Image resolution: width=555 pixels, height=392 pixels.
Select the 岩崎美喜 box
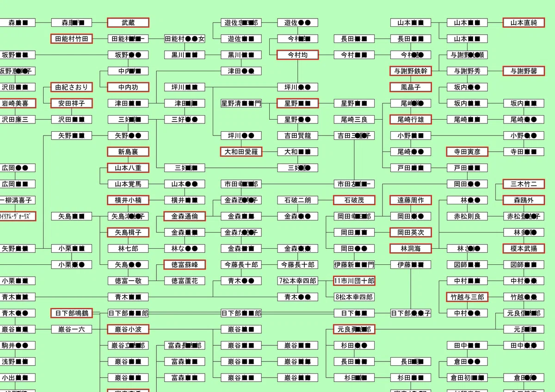coord(16,103)
